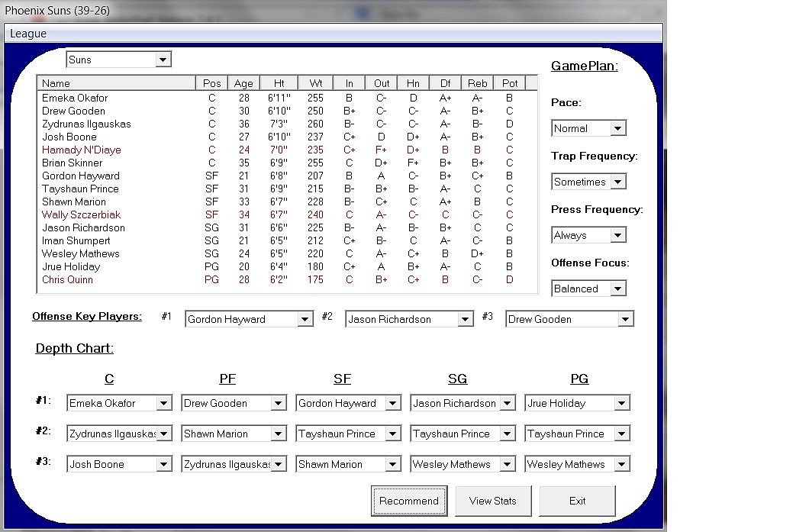This screenshot has height=532, width=809.
Task: Sort roster by Age column header
Action: tap(243, 83)
